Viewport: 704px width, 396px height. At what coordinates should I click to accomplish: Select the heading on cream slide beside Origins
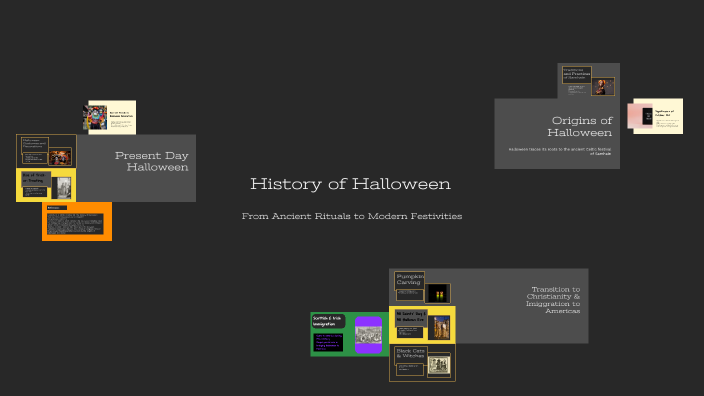664,113
